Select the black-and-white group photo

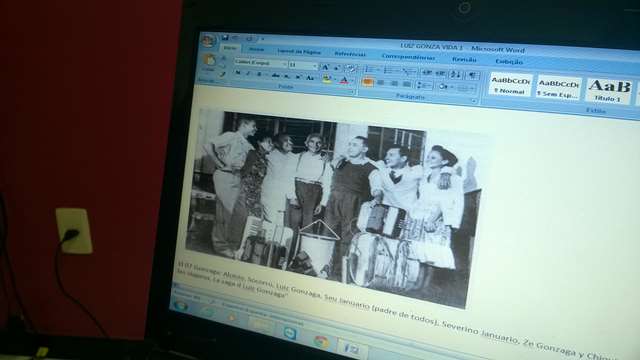pyautogui.click(x=333, y=205)
